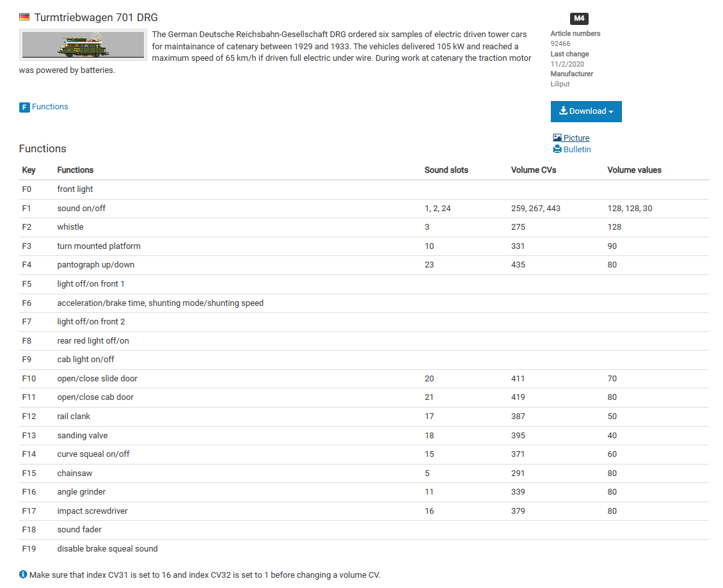Click the Functions section heading
Viewport: 723px width, 588px height.
(42, 148)
